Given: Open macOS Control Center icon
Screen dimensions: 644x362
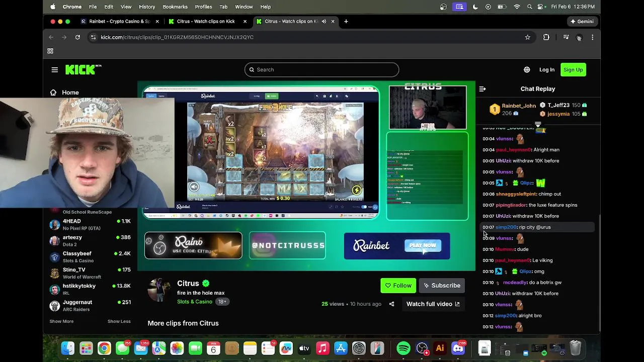Looking at the screenshot, I should click(x=541, y=7).
